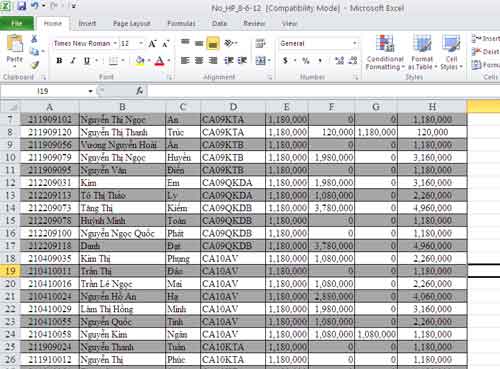
Task: Click in the formula bar
Action: [x=323, y=91]
